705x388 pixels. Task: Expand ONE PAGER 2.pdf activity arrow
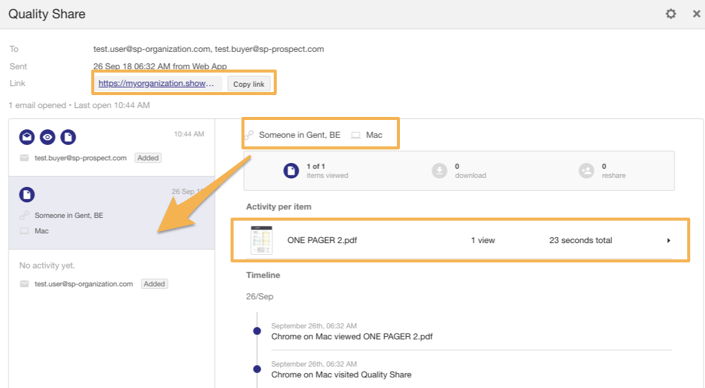click(669, 241)
